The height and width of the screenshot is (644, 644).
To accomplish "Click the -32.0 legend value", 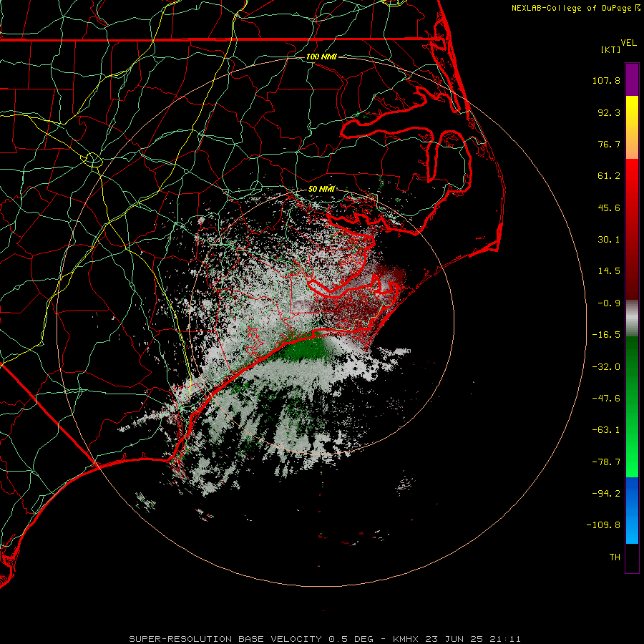I will point(606,367).
